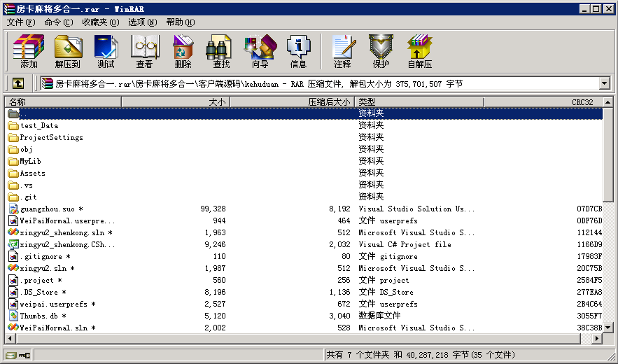Screen dimensions: 618x364
Task: Select the xingyu2.sln file
Action: coord(46,268)
